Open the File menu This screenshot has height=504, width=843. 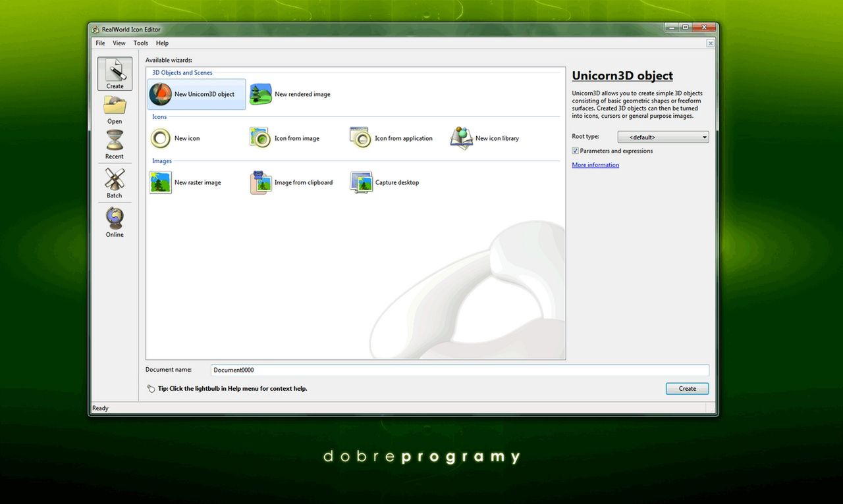pos(100,43)
